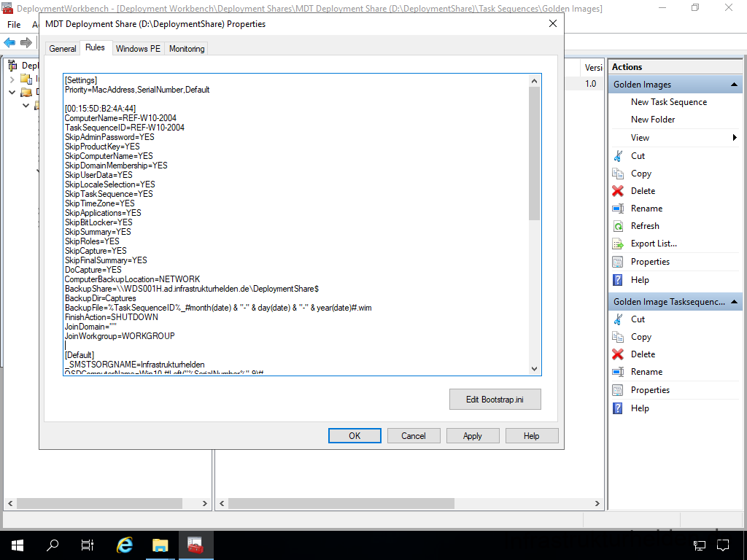Viewport: 747px width, 560px height.
Task: Choose New Folder action
Action: click(653, 120)
